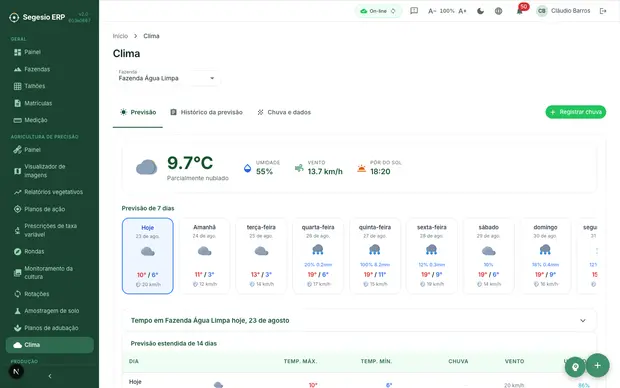Open the feedback chat icon
620x388 pixels.
[414, 11]
